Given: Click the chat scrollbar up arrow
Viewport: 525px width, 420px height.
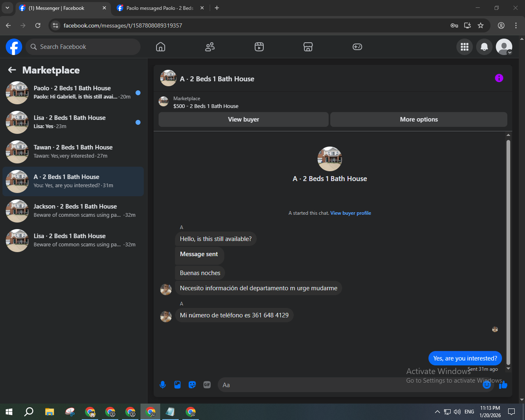Looking at the screenshot, I should pyautogui.click(x=509, y=135).
